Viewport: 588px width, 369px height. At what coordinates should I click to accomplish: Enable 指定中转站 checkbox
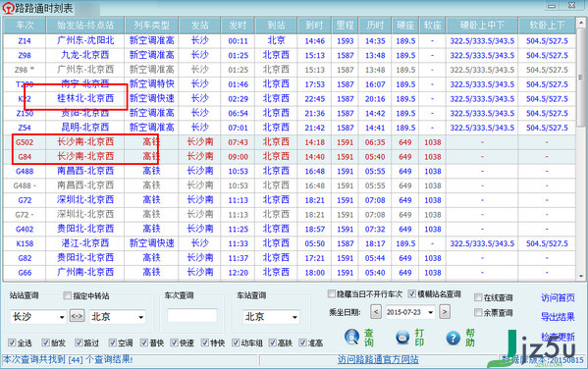[67, 295]
